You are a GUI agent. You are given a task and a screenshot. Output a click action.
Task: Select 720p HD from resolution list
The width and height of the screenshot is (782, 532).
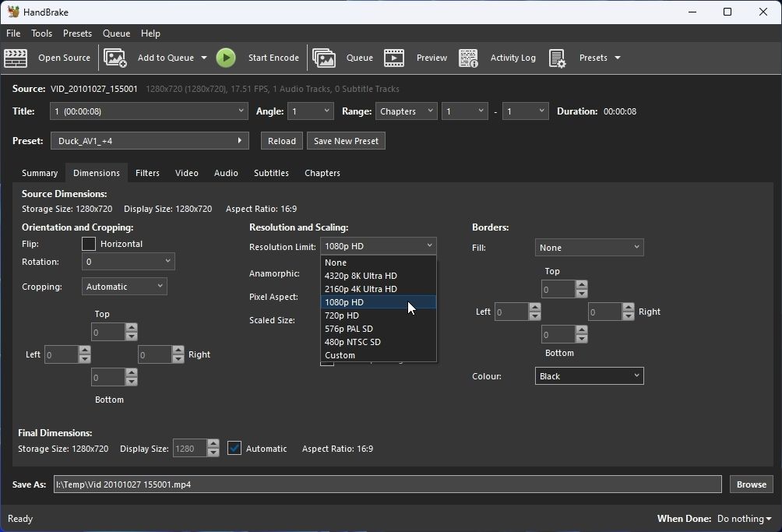click(x=342, y=315)
